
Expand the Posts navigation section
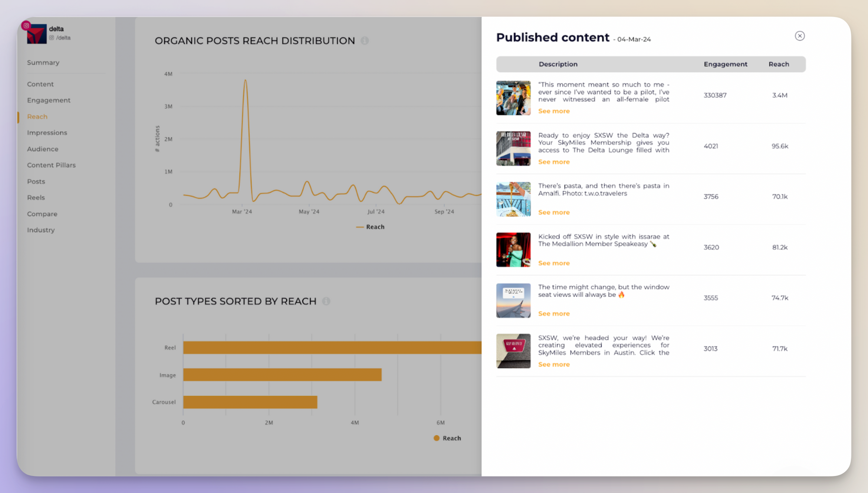click(x=36, y=181)
